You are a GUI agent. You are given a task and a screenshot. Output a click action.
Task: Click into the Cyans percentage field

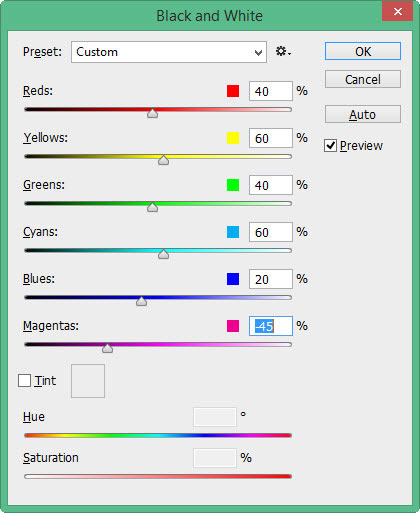[x=271, y=232]
